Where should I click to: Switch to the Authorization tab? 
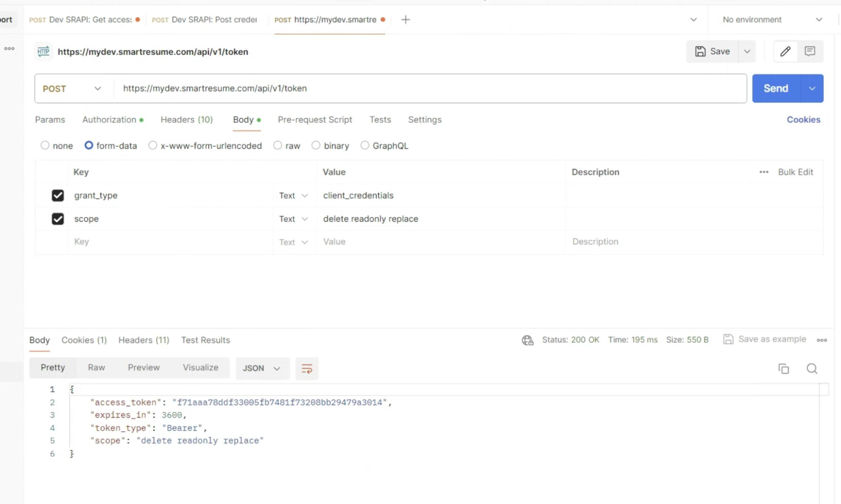coord(109,120)
